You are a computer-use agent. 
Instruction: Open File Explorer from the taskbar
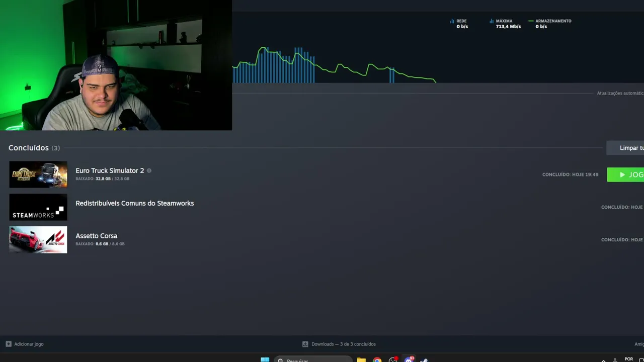pos(361,359)
